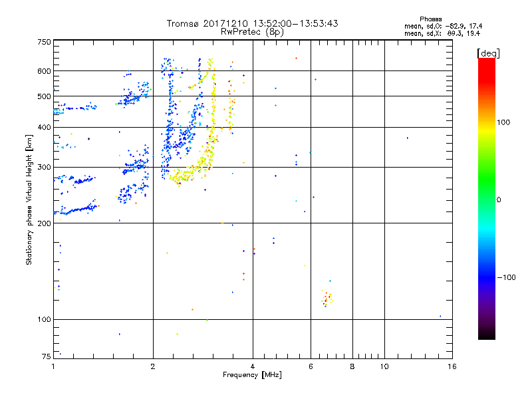Click the x-axis tick label '4'
The width and height of the screenshot is (532, 399).
pyautogui.click(x=253, y=366)
